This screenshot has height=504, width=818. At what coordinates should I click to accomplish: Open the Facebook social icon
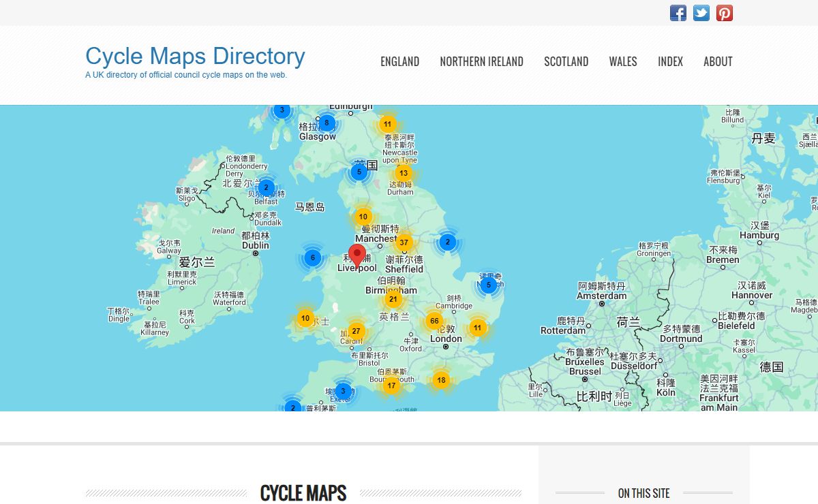click(678, 13)
